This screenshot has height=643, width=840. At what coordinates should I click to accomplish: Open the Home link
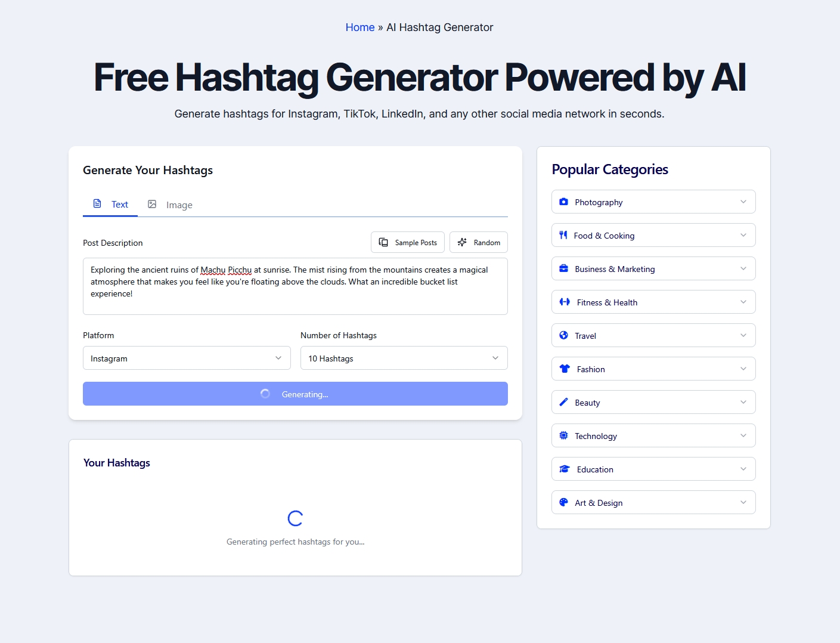click(359, 27)
